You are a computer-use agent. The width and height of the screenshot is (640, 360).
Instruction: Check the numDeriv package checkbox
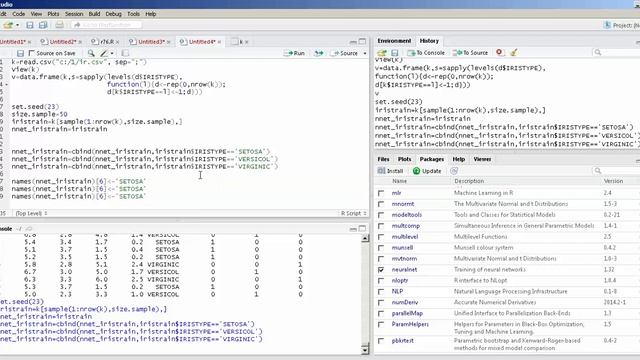381,303
